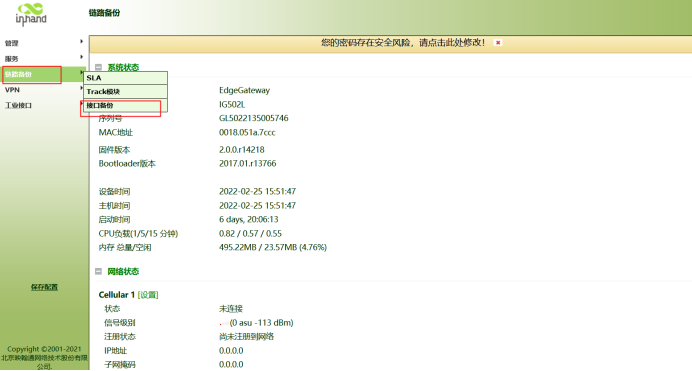The image size is (692, 371).
Task: Open the 工业接口 menu
Action: (x=18, y=105)
